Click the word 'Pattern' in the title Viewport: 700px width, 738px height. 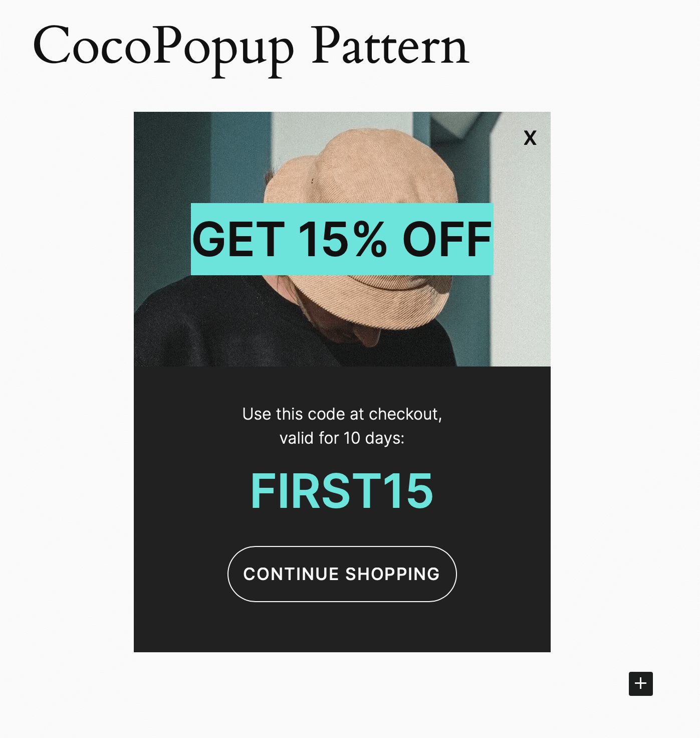390,47
